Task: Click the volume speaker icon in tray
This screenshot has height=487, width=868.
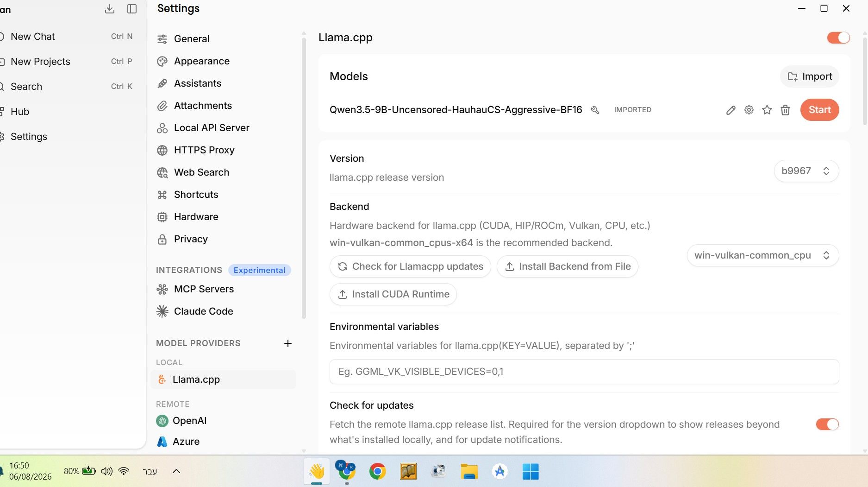Action: 107,471
